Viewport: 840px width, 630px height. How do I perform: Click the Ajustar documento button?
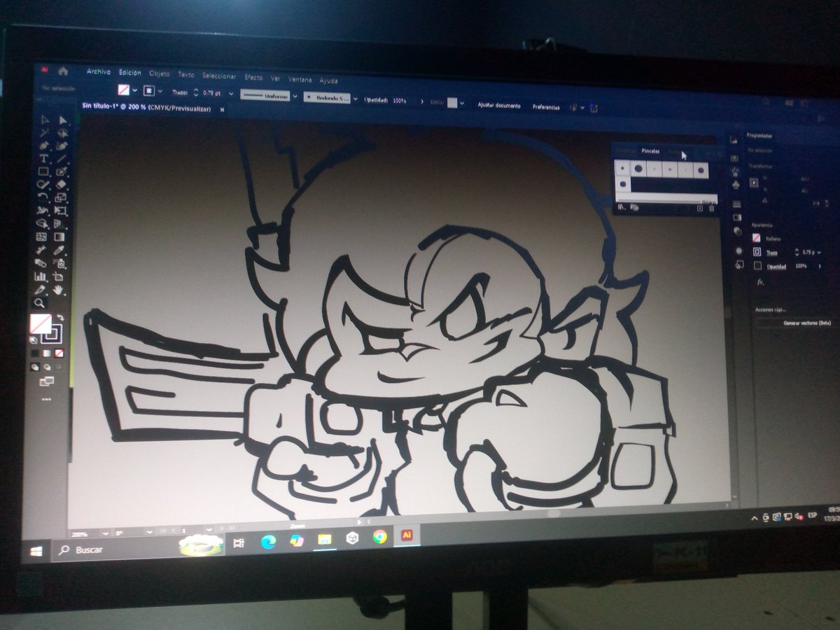[499, 106]
